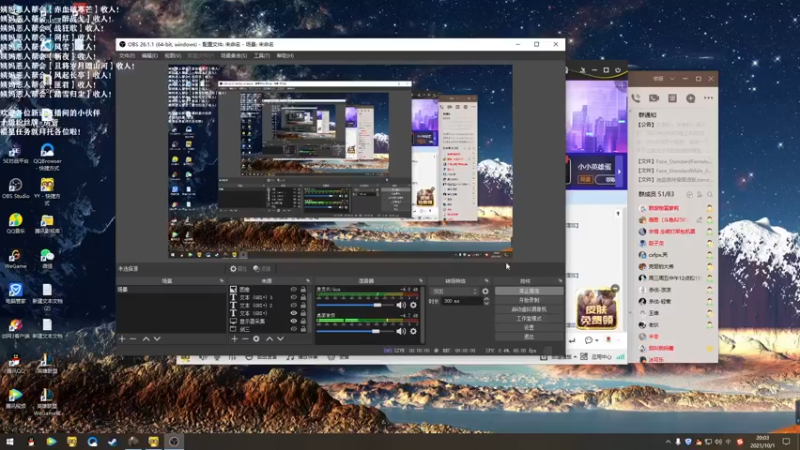Image resolution: width=800 pixels, height=450 pixels.
Task: Toggle visibility of bottom source row
Action: 293,329
